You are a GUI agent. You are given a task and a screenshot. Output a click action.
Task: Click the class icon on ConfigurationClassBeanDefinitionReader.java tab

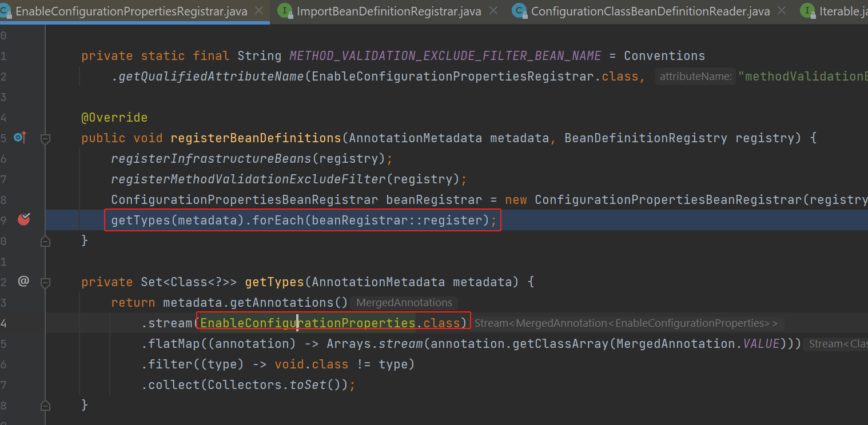[x=519, y=11]
